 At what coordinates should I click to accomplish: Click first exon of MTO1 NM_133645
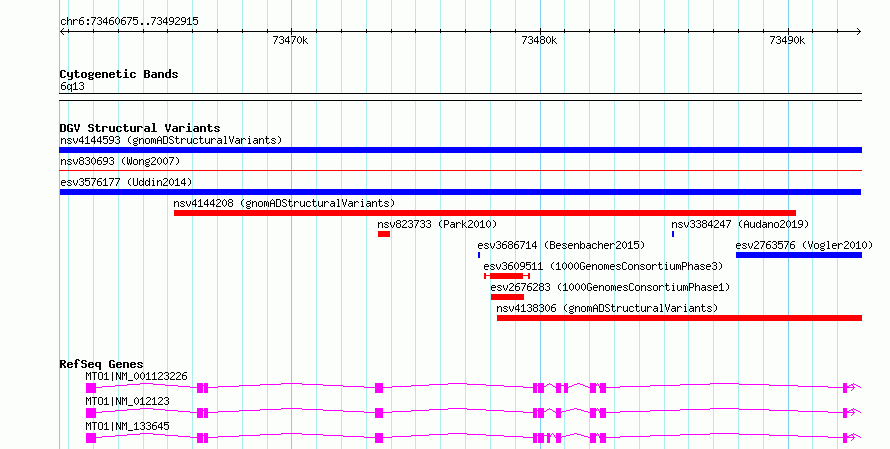[x=91, y=438]
